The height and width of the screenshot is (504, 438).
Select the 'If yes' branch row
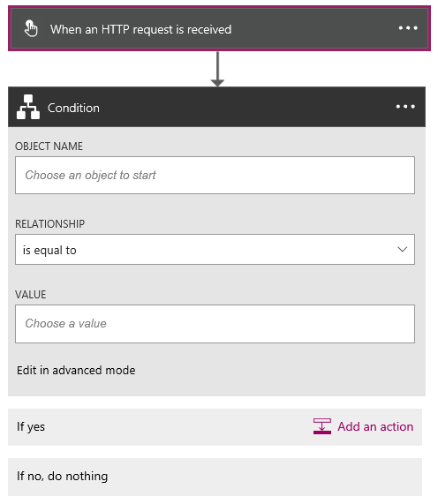pos(215,427)
